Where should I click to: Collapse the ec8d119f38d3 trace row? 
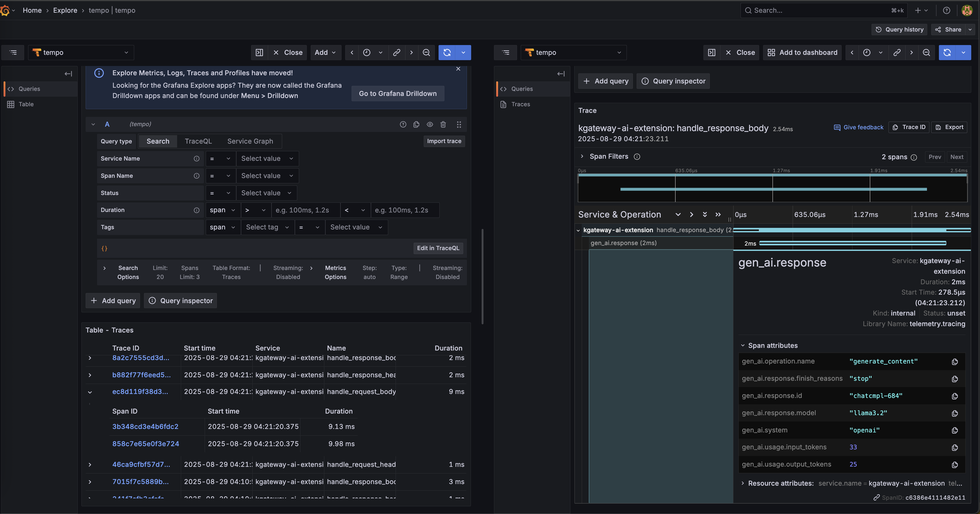click(x=90, y=392)
